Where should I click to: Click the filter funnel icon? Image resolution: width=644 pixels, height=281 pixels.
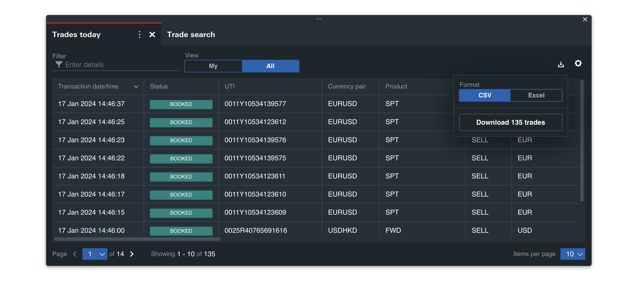coord(59,65)
